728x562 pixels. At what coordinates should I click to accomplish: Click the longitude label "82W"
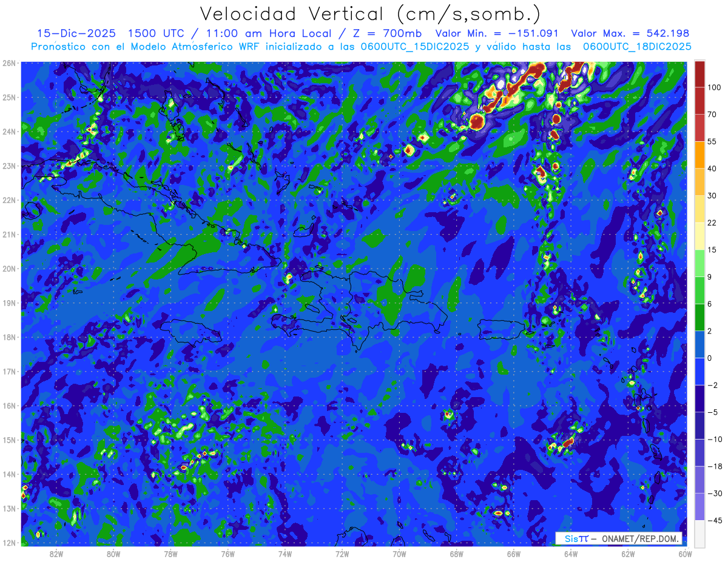click(x=56, y=554)
